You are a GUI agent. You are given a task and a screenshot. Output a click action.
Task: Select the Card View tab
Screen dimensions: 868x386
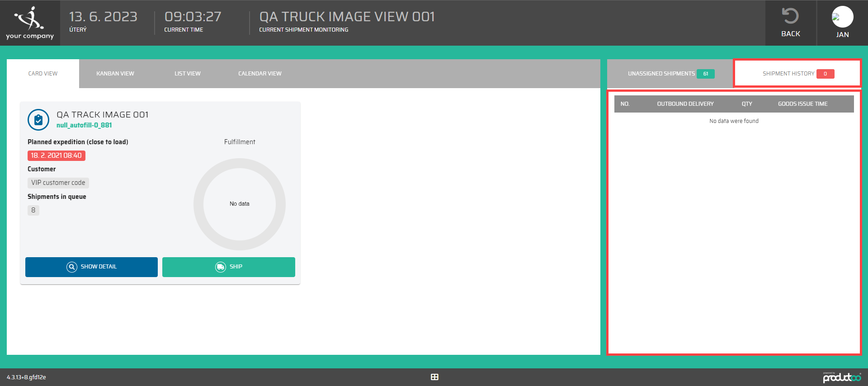coord(43,74)
